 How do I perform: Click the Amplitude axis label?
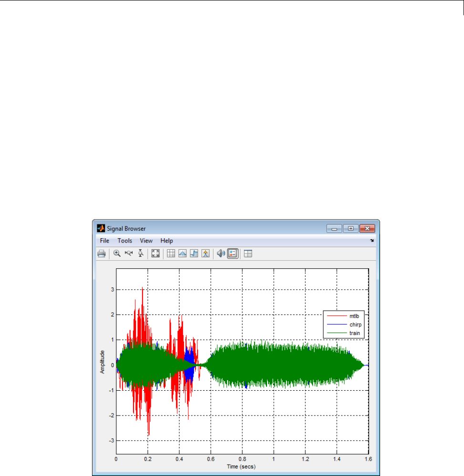click(103, 362)
